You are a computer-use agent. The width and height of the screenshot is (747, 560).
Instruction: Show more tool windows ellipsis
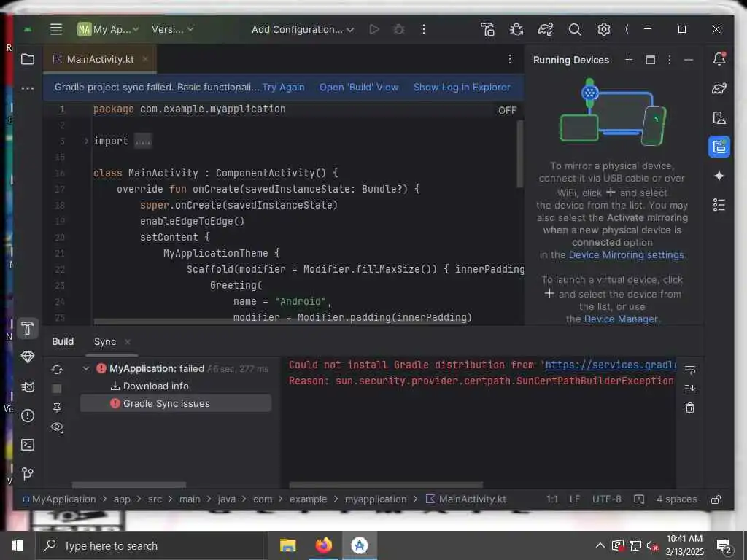[x=28, y=88]
